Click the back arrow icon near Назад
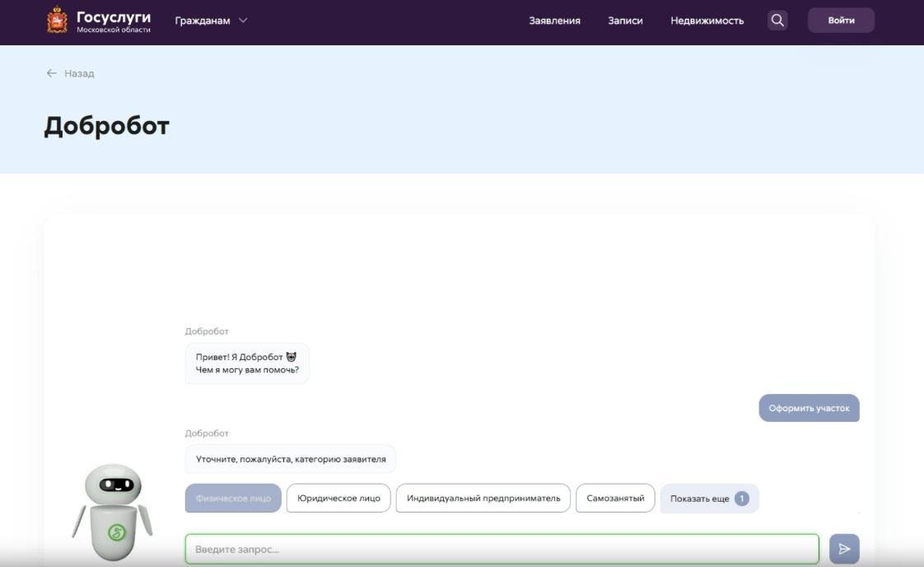Screen dimensions: 924x567 (x=51, y=73)
